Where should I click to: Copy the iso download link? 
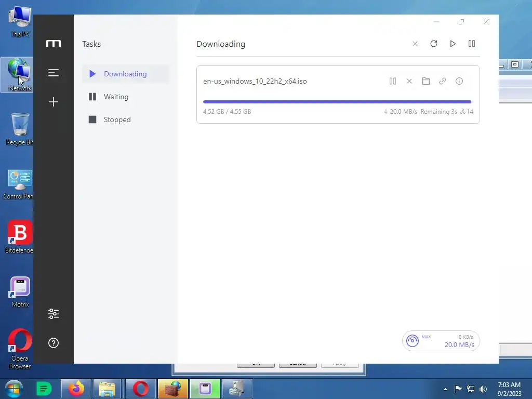(443, 81)
